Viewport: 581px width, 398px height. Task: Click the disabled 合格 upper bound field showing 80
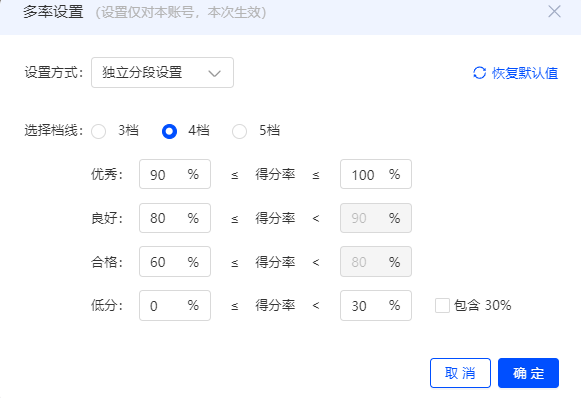pyautogui.click(x=376, y=262)
